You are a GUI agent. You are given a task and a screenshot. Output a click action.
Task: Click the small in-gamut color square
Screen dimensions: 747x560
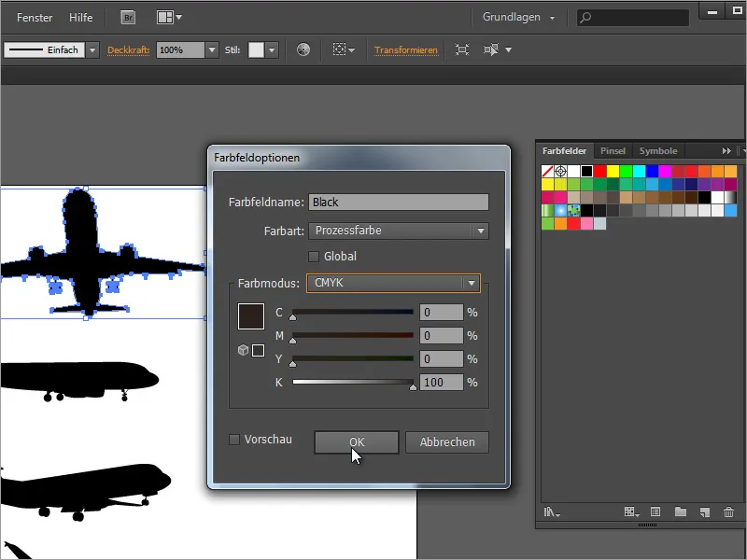point(259,351)
